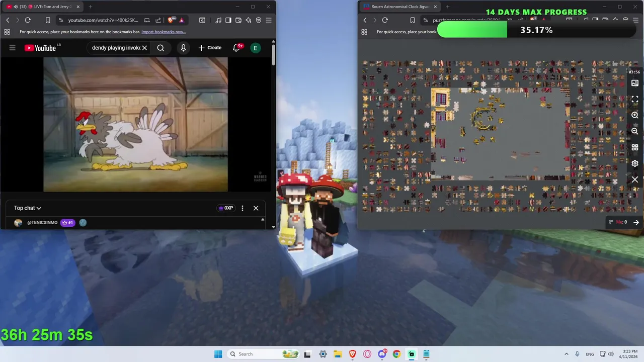Image resolution: width=644 pixels, height=362 pixels.
Task: Arrange puzzle pieces with grid icon
Action: click(635, 147)
